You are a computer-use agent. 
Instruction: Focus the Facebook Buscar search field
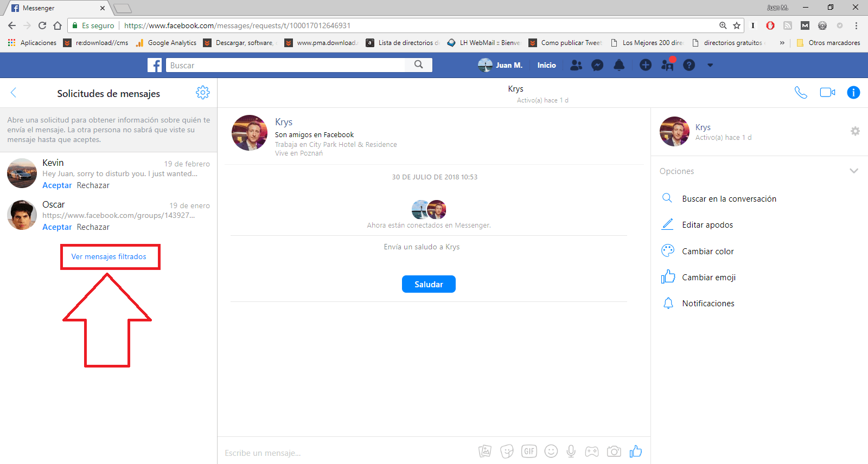coord(285,65)
